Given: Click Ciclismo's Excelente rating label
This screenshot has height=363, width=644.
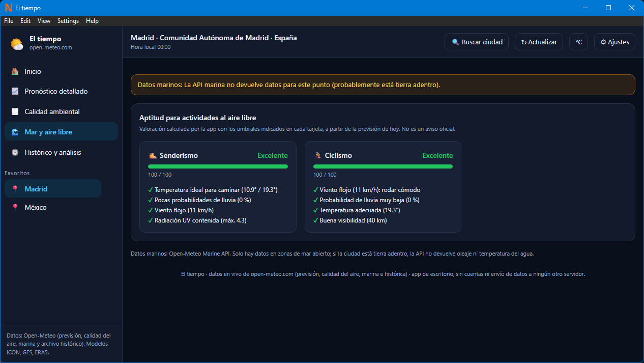Looking at the screenshot, I should pyautogui.click(x=437, y=156).
